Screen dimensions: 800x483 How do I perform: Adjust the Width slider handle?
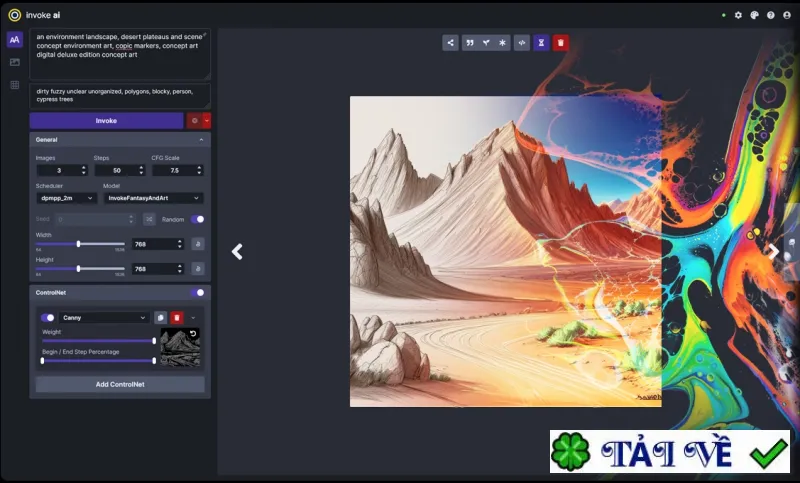[x=79, y=244]
